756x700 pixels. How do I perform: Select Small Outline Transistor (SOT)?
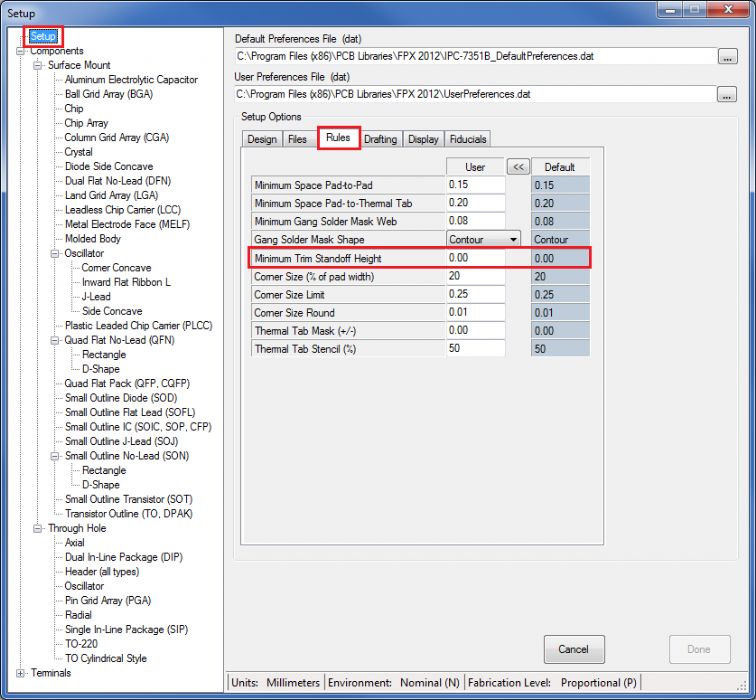click(129, 499)
